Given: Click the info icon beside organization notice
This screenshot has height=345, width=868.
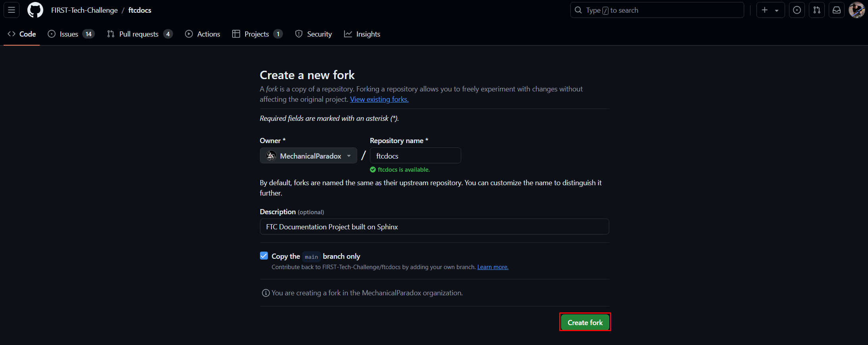Looking at the screenshot, I should (266, 293).
